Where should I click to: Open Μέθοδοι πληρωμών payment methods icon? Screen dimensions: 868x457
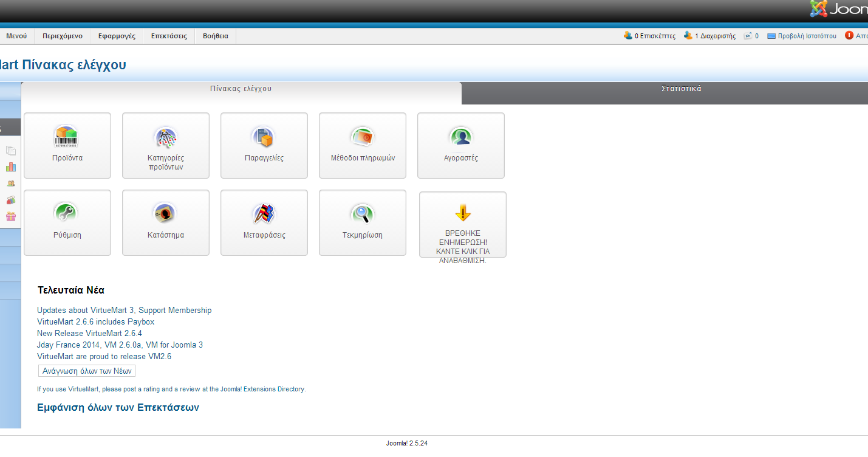pos(363,137)
